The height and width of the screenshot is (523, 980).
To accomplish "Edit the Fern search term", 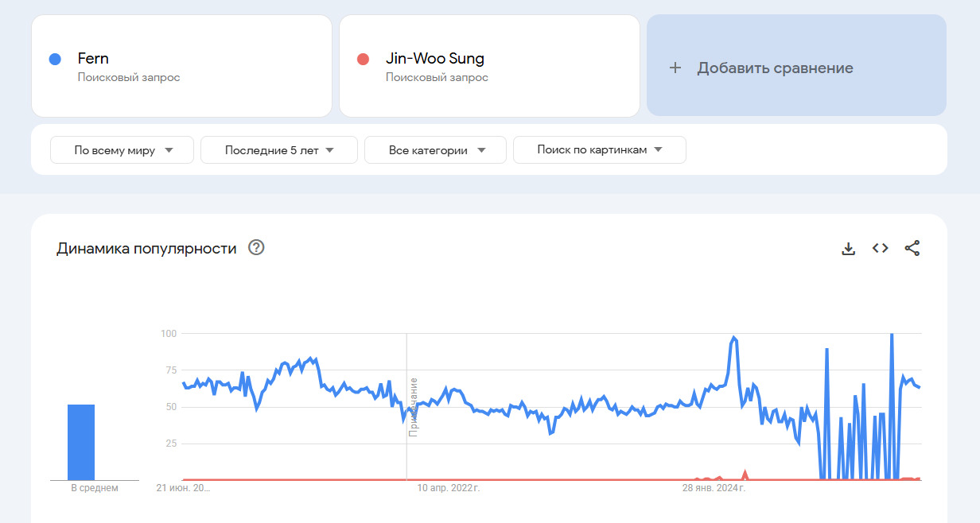I will [x=94, y=59].
